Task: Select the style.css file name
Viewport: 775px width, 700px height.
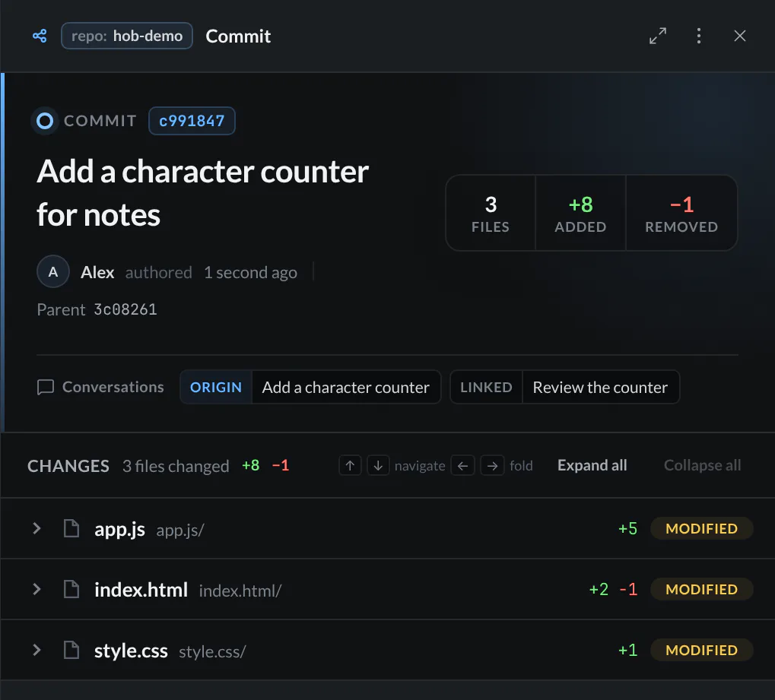Action: tap(131, 651)
